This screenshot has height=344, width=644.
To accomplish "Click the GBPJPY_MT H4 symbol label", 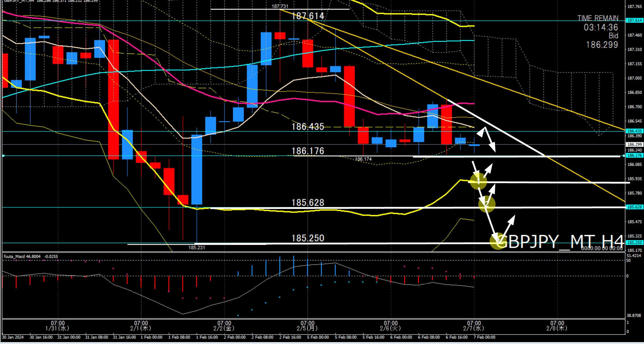I will pos(560,242).
